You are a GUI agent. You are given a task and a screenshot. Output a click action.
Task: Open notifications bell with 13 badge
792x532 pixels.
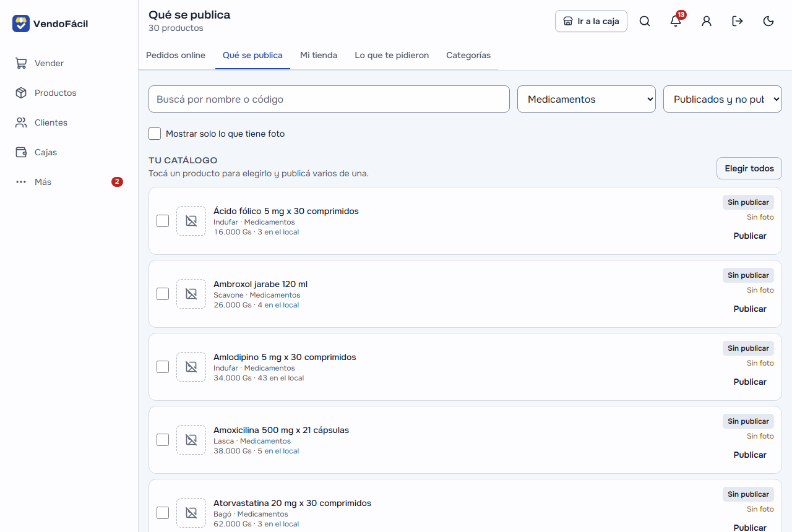(676, 21)
